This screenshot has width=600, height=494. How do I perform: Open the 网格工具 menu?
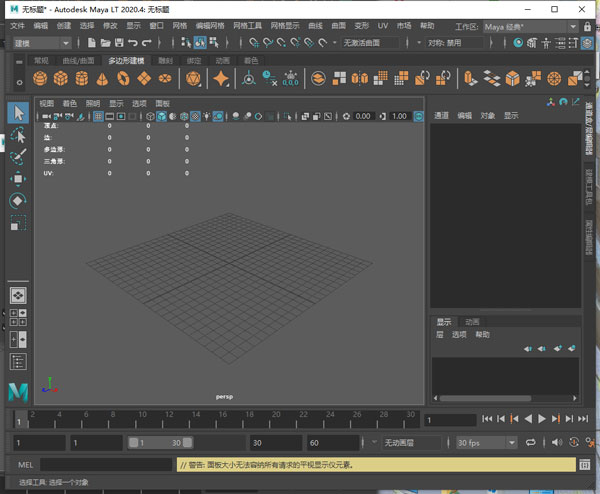tap(247, 26)
